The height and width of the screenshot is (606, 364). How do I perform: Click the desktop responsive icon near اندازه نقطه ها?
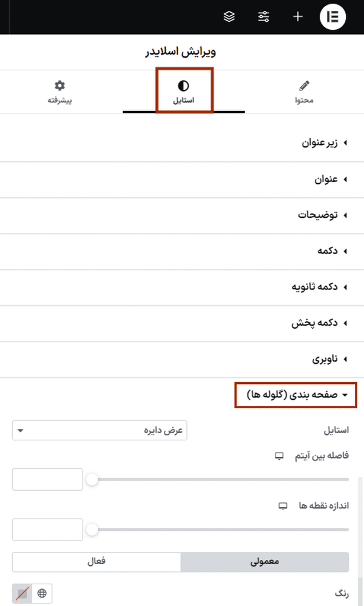(x=281, y=505)
